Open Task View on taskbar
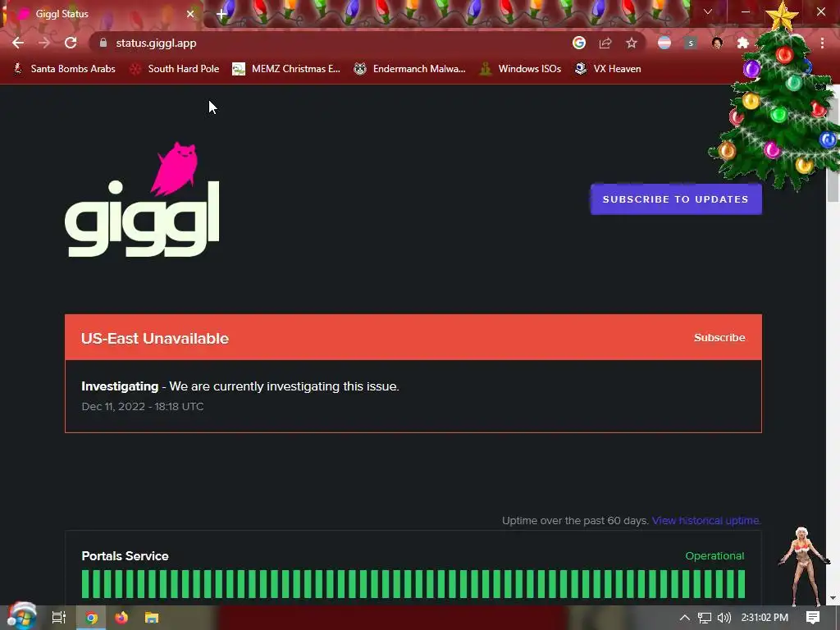The width and height of the screenshot is (840, 630). [59, 618]
